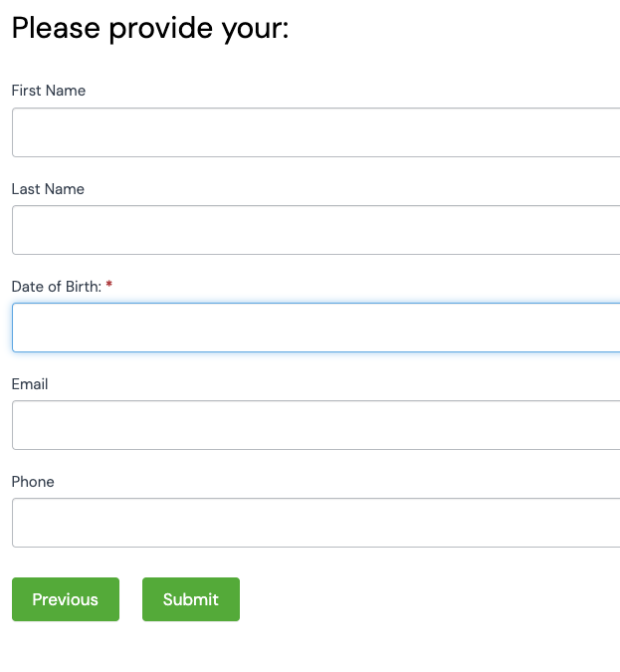Click the Phone label

coord(33,482)
